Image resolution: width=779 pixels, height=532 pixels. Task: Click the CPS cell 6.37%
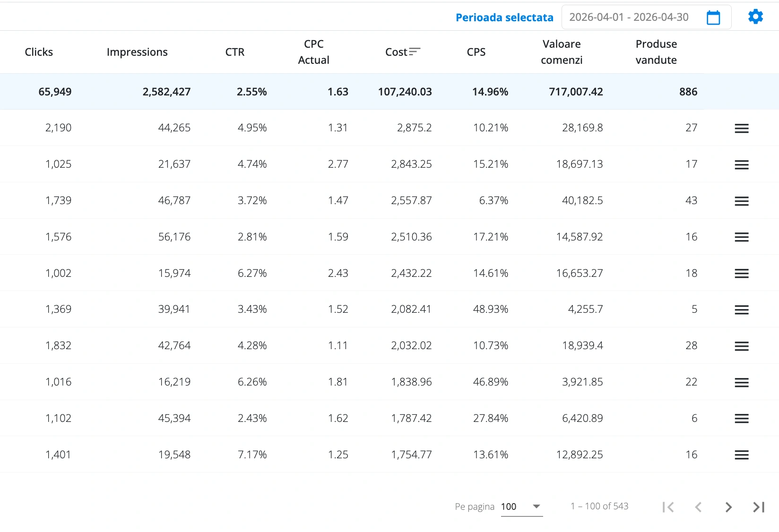(x=493, y=200)
